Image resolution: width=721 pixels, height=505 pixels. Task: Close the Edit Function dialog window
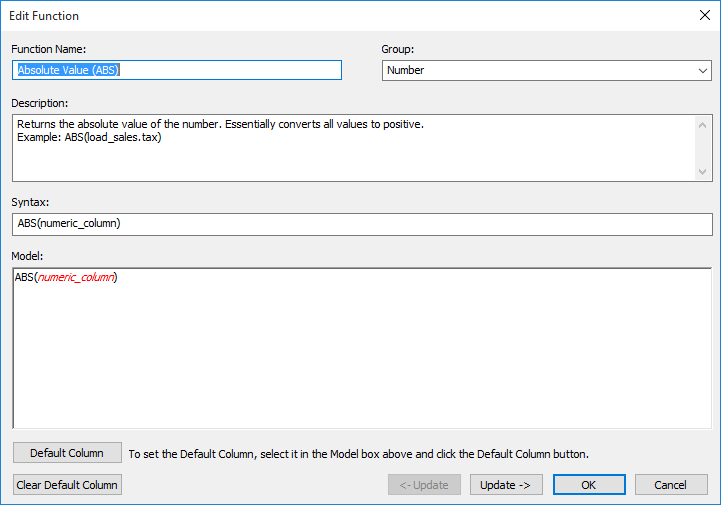[x=702, y=16]
